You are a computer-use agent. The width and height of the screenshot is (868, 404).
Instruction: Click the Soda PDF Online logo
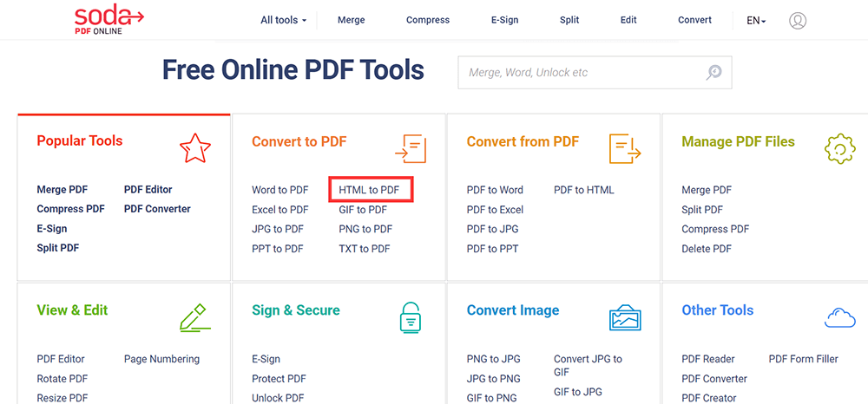pos(108,19)
